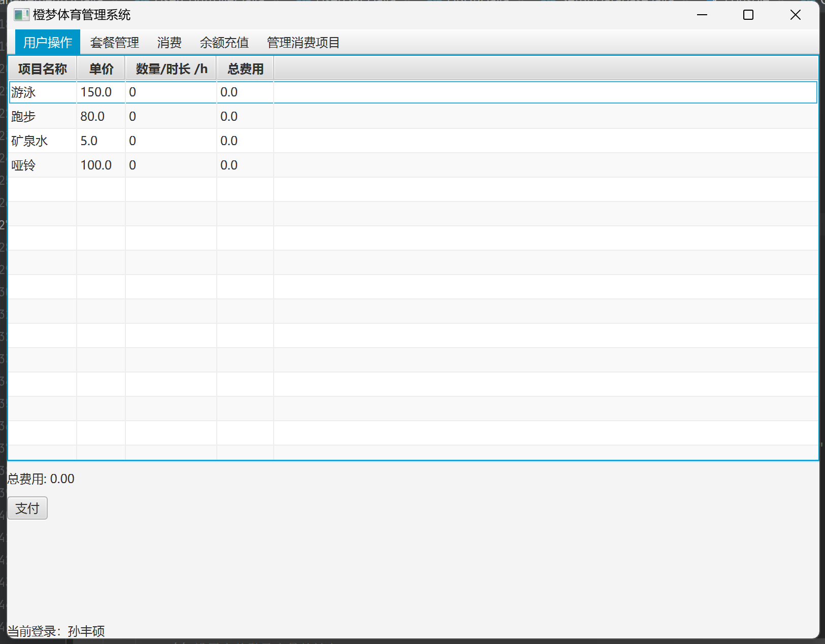This screenshot has width=825, height=644.
Task: Click the quantity cell for 跑步
Action: [x=171, y=117]
